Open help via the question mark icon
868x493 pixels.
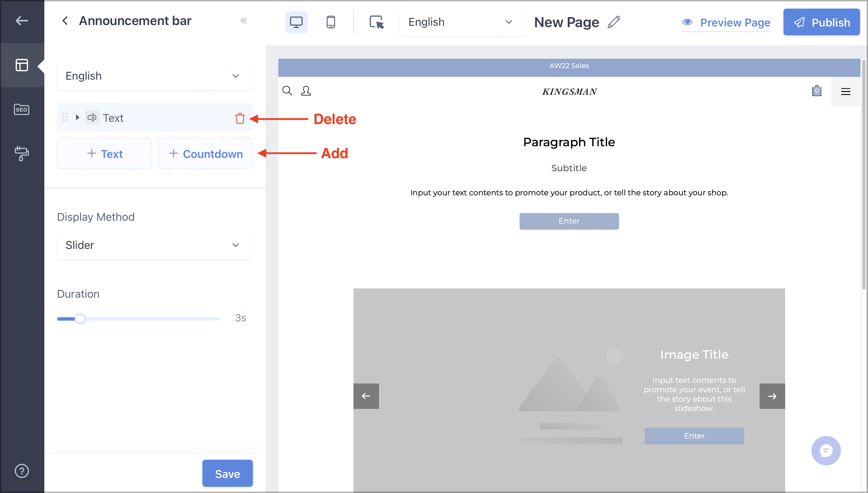point(22,471)
